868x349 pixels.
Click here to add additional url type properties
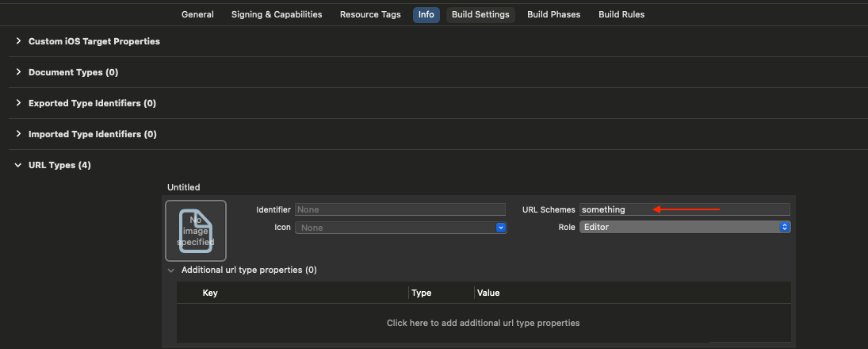tap(484, 322)
